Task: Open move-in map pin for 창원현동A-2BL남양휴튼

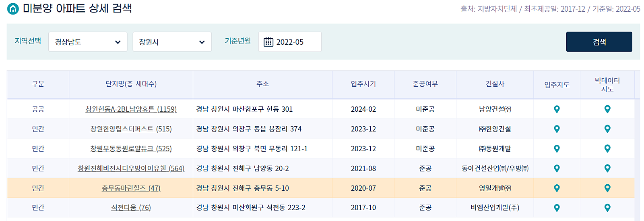Action: coord(557,109)
